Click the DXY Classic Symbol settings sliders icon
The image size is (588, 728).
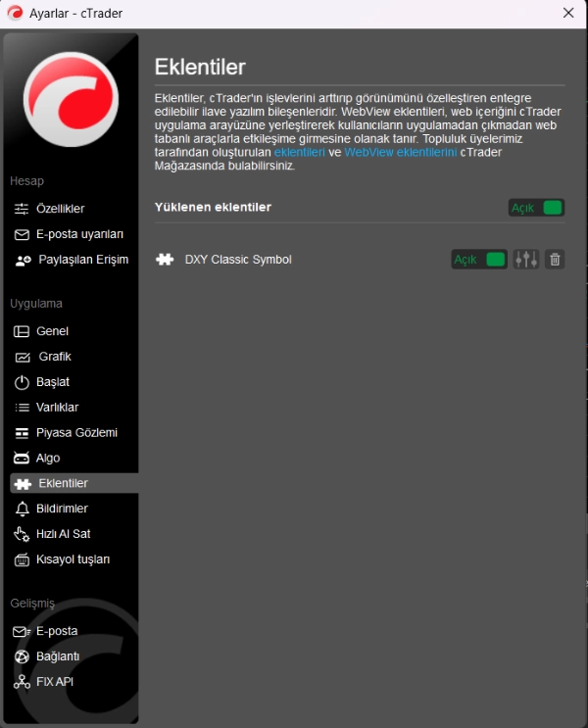526,260
